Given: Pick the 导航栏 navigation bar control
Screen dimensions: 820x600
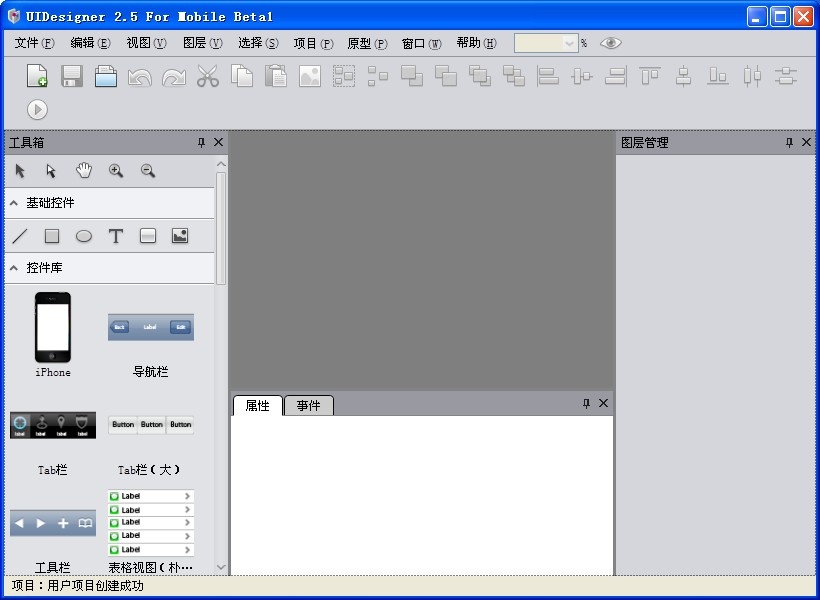Looking at the screenshot, I should (x=151, y=327).
